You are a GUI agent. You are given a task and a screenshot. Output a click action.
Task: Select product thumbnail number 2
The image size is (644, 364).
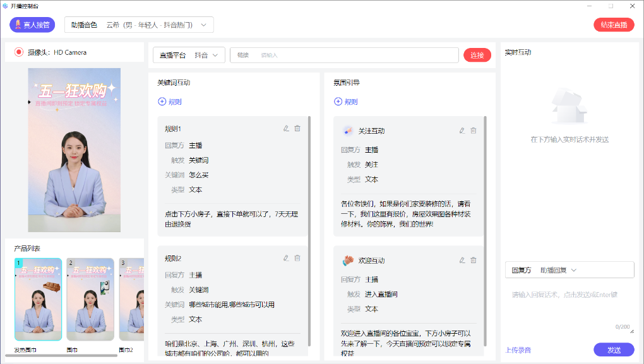[90, 300]
